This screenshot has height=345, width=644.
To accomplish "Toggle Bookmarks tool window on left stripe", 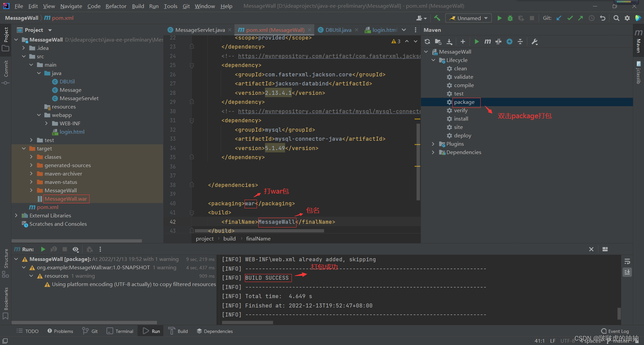I will point(6,303).
